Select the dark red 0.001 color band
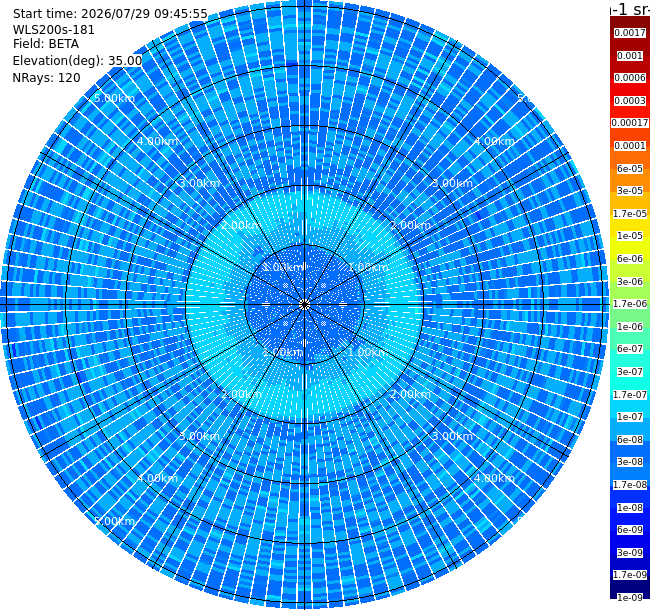This screenshot has width=650, height=610. point(630,56)
